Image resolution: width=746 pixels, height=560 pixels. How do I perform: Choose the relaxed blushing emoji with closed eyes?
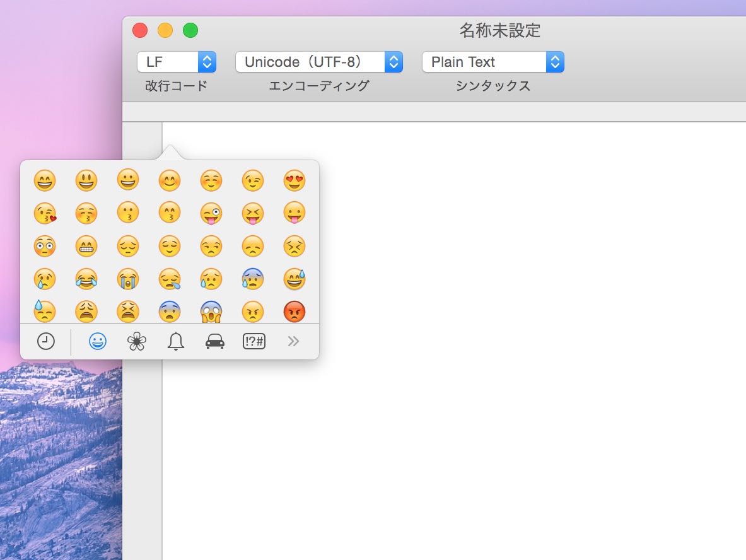tap(211, 180)
